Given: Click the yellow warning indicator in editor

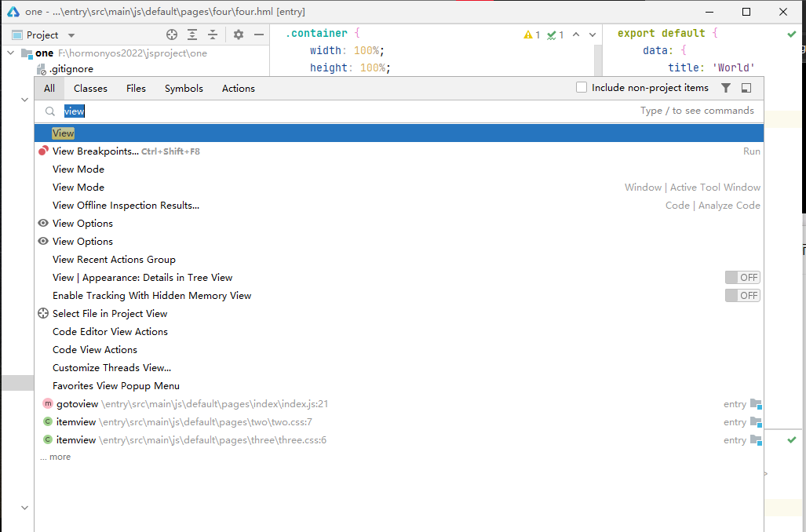Looking at the screenshot, I should tap(532, 35).
